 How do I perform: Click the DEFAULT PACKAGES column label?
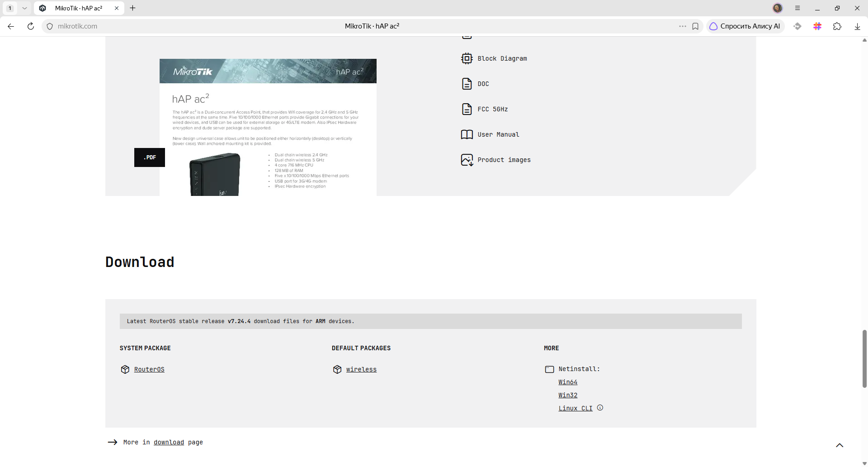click(x=361, y=348)
